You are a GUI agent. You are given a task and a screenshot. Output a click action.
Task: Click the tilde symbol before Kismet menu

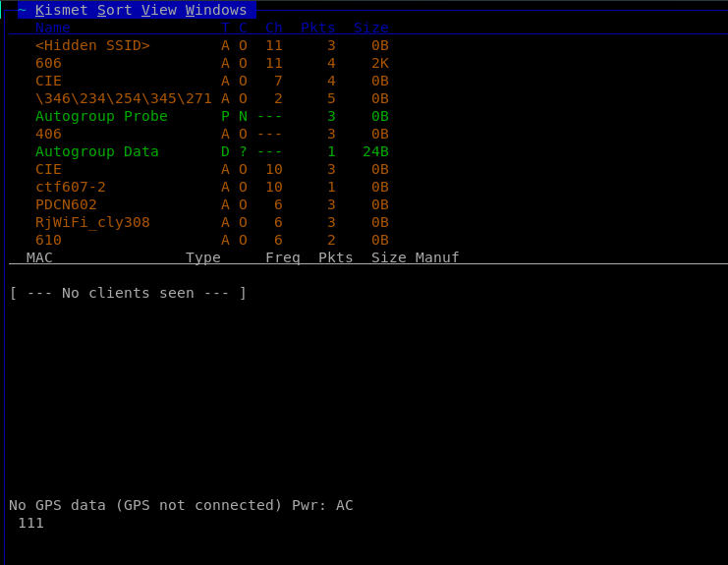(22, 10)
